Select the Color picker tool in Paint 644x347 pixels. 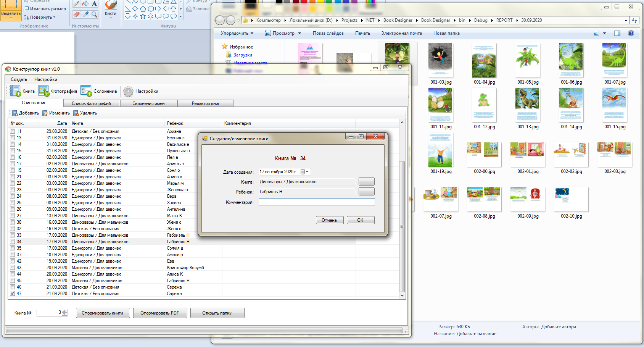pos(85,14)
